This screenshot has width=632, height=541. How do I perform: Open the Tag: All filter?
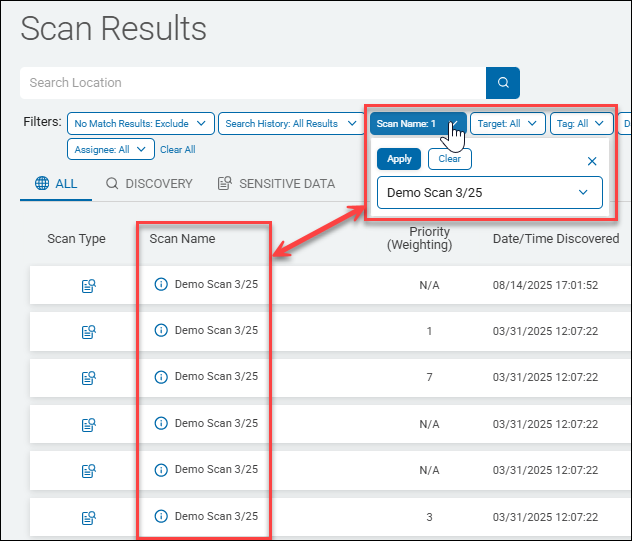click(581, 123)
